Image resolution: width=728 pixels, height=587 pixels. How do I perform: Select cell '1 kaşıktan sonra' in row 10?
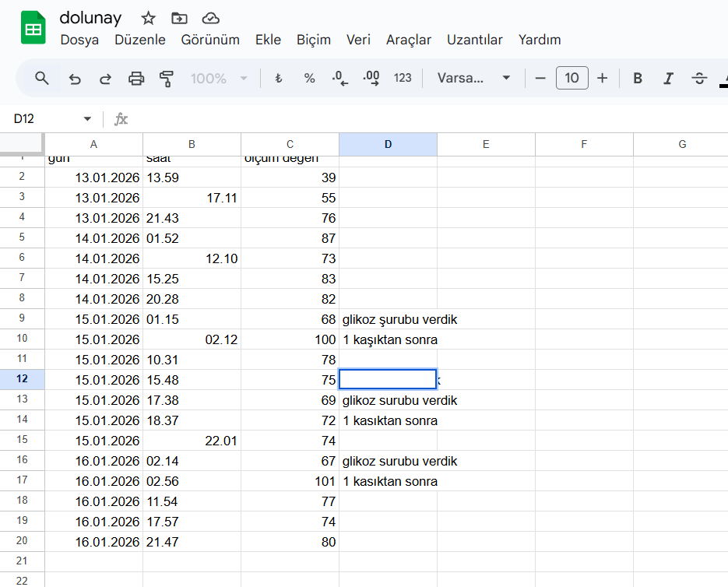click(389, 339)
